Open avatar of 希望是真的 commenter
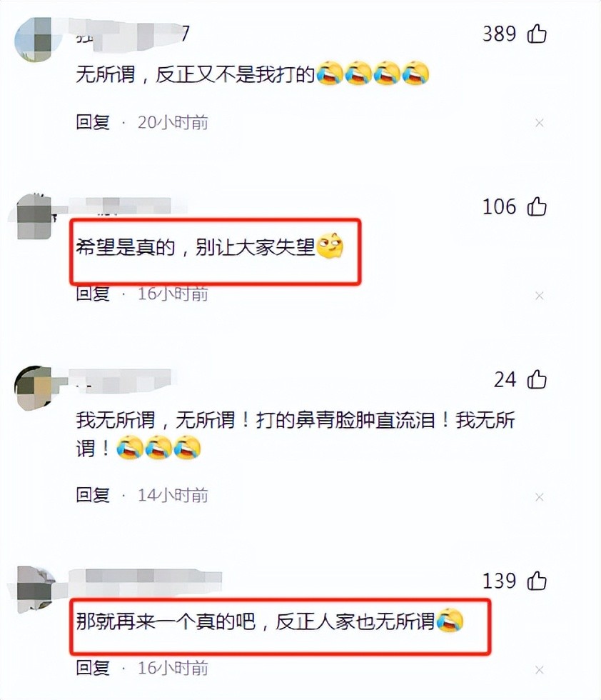Screen dimensions: 601x700 click(35, 216)
